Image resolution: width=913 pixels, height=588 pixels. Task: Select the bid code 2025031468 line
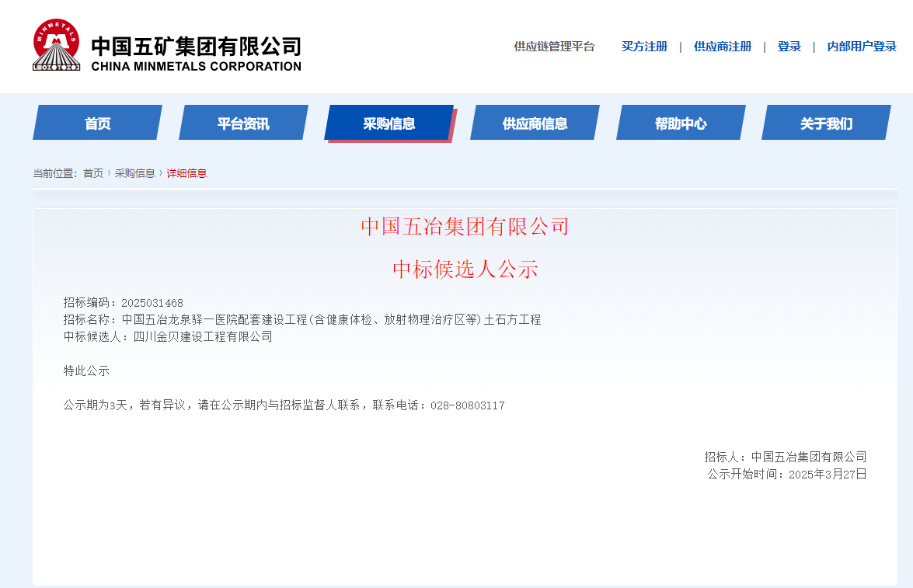pos(124,303)
